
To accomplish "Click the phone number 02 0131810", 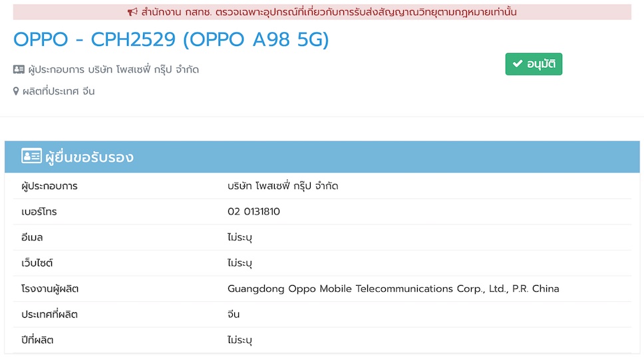I will point(253,212).
